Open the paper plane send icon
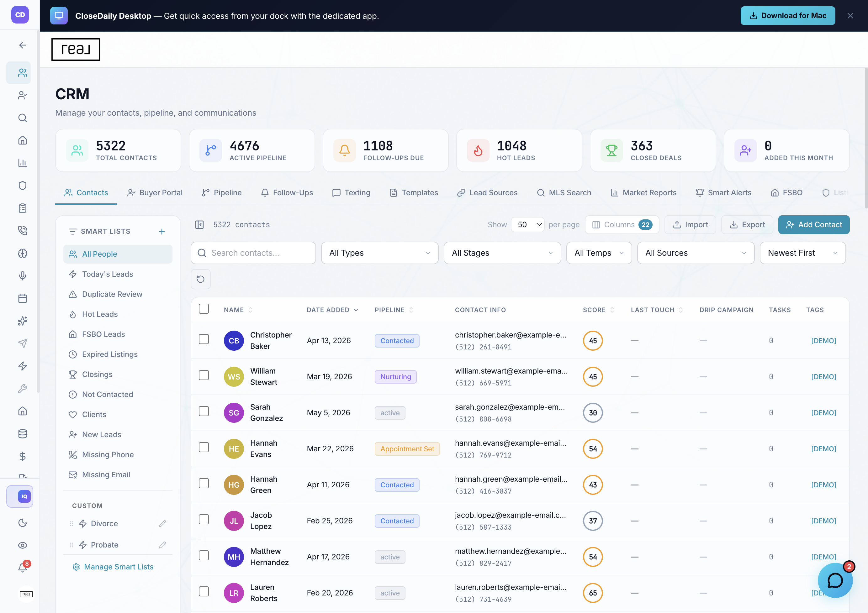The image size is (868, 613). (x=22, y=343)
